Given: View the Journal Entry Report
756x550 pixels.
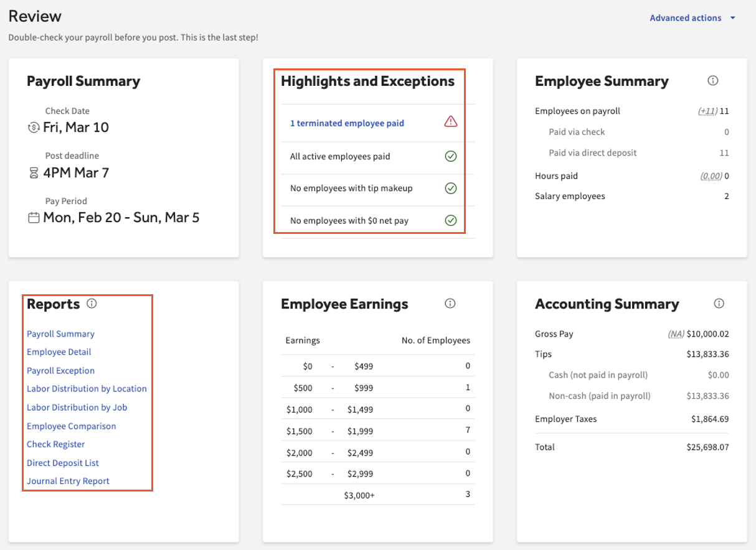Looking at the screenshot, I should click(67, 480).
